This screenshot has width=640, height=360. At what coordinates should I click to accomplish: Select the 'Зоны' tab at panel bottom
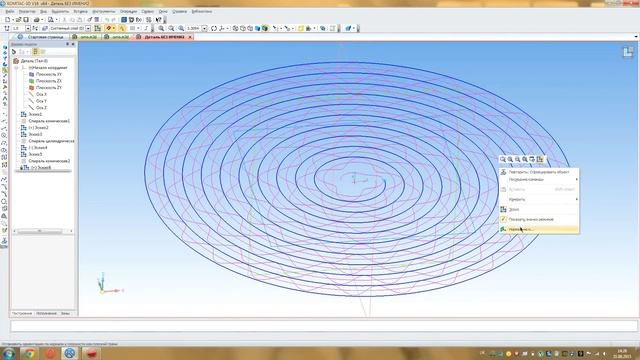coord(65,313)
